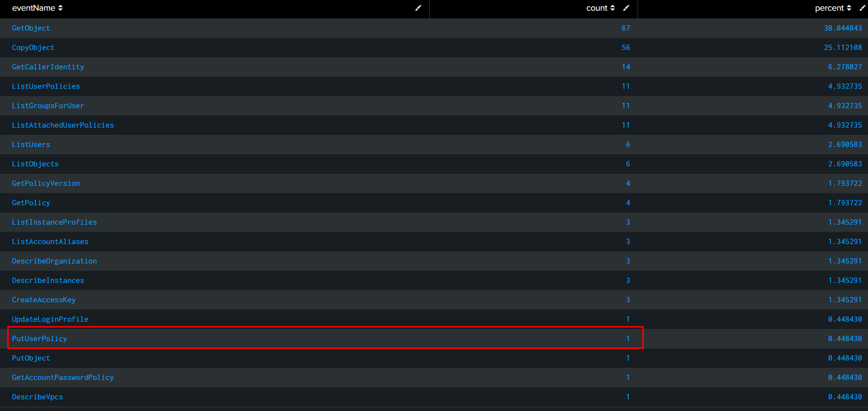The height and width of the screenshot is (411, 868).
Task: Select the PutObject event name
Action: [x=31, y=358]
